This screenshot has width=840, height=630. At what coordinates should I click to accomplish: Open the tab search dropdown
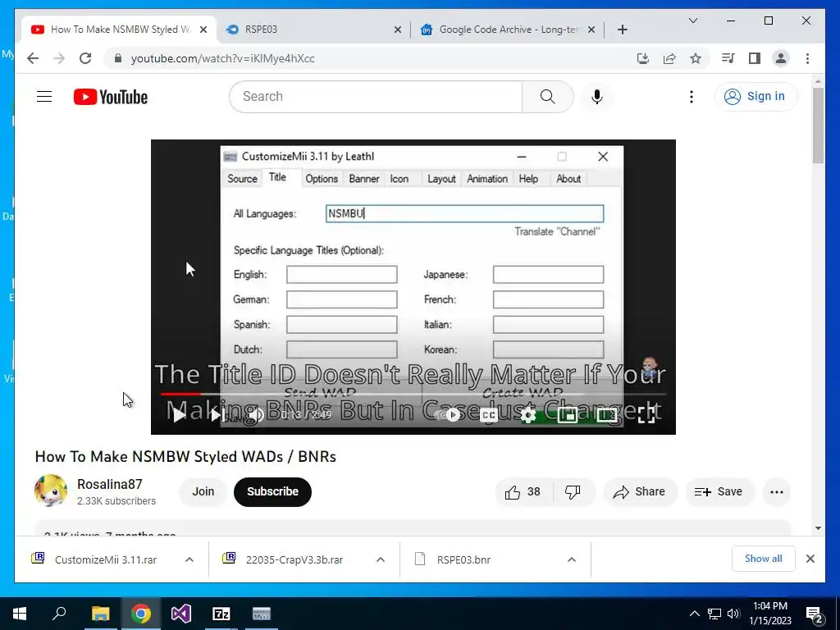pos(692,21)
